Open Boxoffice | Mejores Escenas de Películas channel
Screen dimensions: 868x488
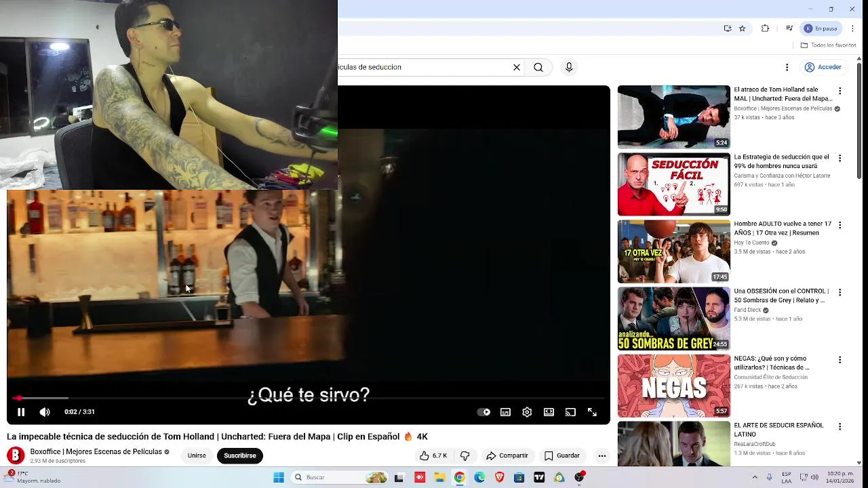[96, 451]
